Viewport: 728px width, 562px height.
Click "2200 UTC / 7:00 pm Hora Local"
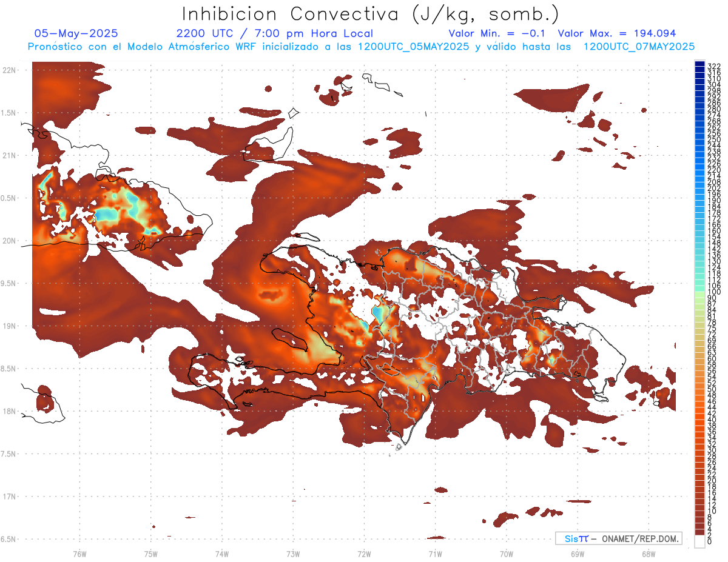click(x=274, y=33)
